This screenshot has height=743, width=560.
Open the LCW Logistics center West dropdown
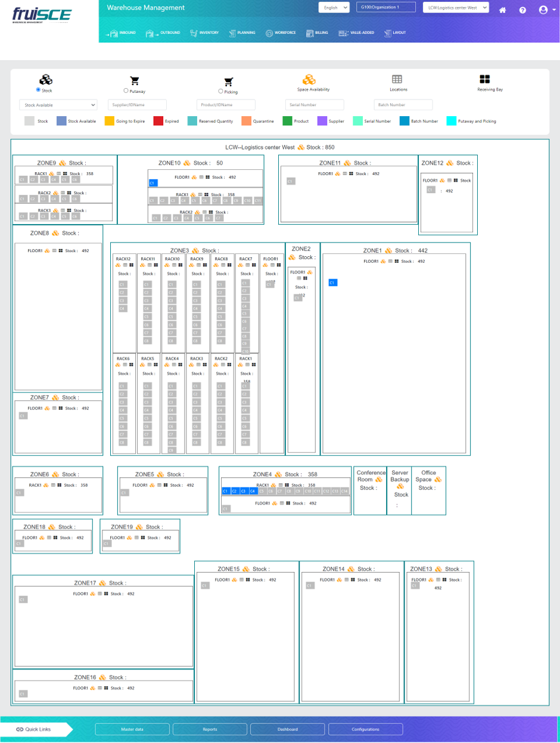click(x=456, y=8)
